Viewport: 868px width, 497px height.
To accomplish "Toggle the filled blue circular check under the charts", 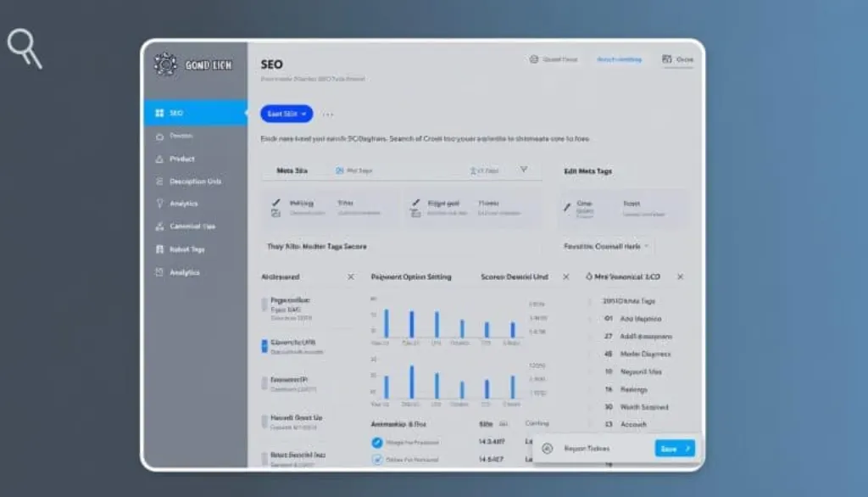I will tap(377, 442).
